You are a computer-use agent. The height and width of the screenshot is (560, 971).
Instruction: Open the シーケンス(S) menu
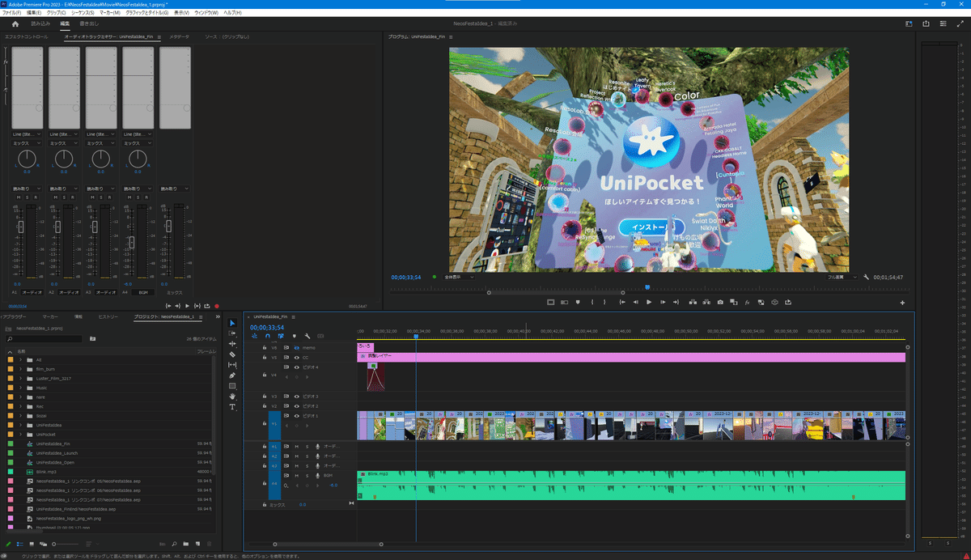pos(81,13)
